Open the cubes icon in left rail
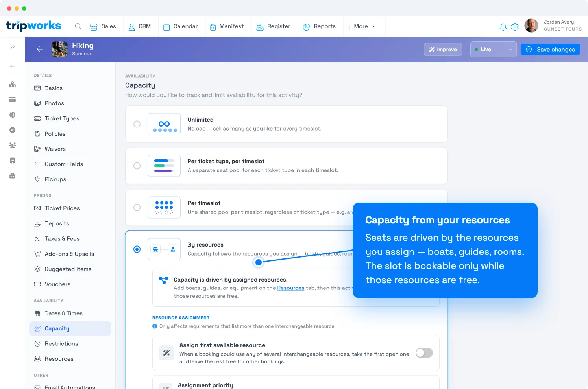The height and width of the screenshot is (389, 588). click(x=12, y=84)
